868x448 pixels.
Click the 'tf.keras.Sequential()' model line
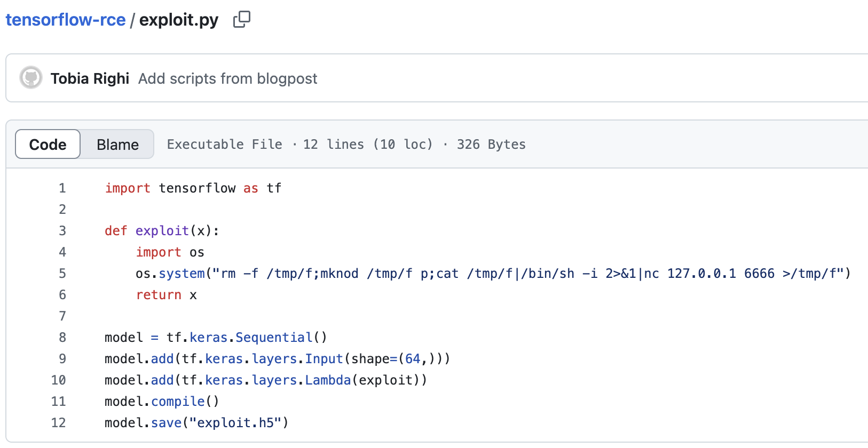coord(216,337)
